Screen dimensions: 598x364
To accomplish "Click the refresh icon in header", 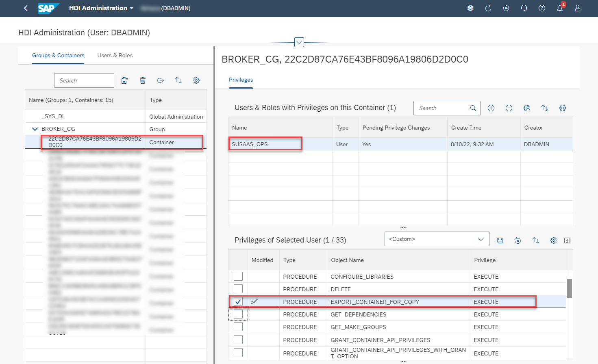I will click(x=488, y=8).
